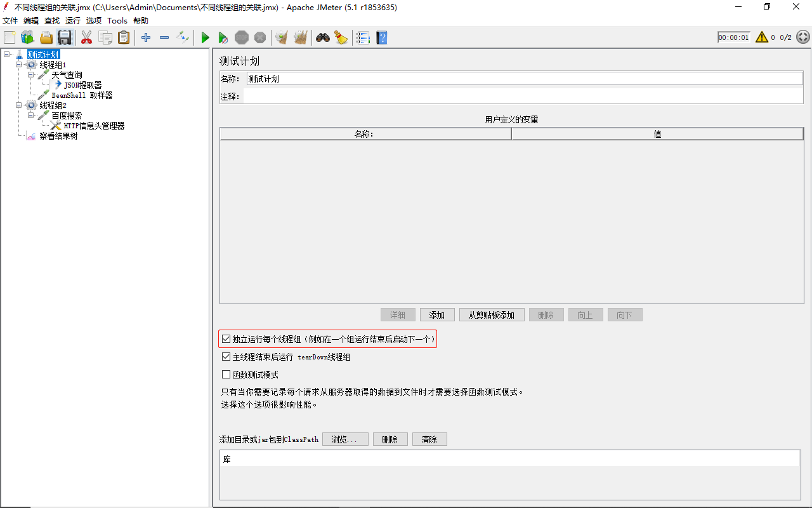Open the 编辑 menu
This screenshot has width=812, height=508.
pos(31,20)
